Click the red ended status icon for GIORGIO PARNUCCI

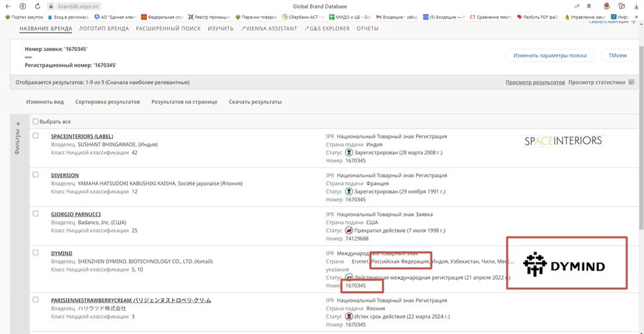(x=348, y=230)
